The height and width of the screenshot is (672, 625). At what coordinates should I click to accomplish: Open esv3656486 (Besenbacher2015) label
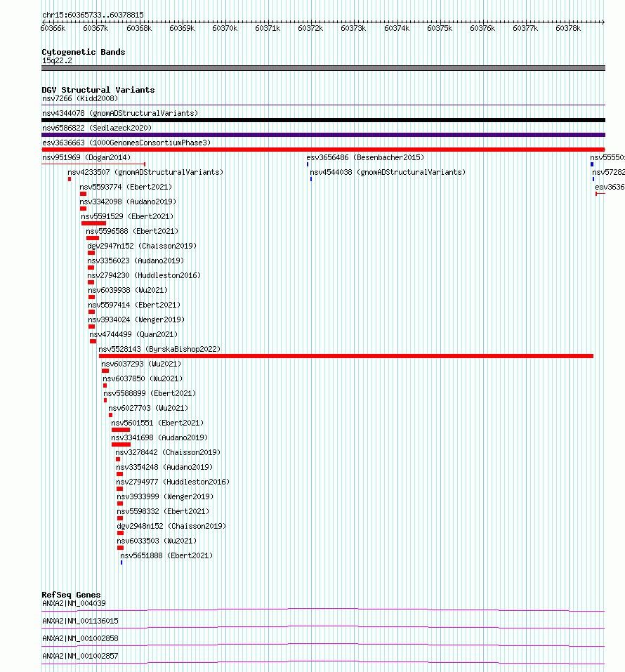(365, 157)
